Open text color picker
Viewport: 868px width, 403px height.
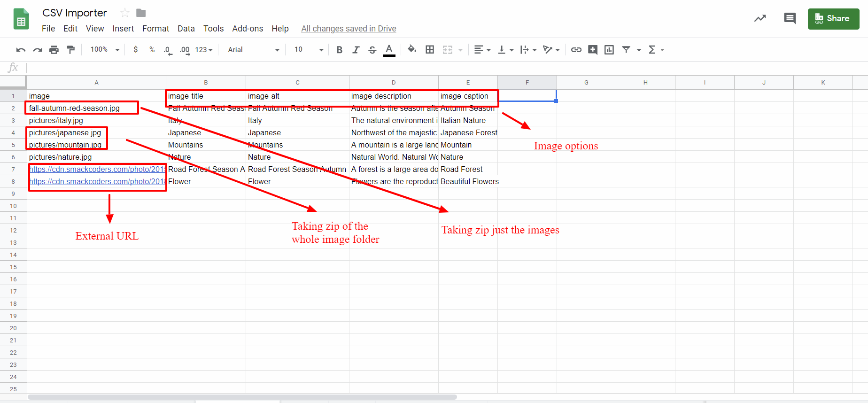coord(389,50)
